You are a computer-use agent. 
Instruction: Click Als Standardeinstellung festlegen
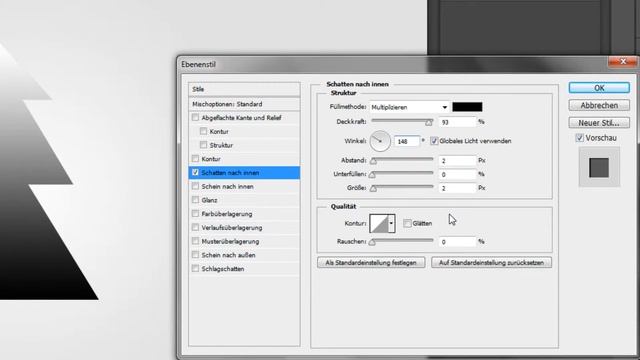click(x=371, y=262)
